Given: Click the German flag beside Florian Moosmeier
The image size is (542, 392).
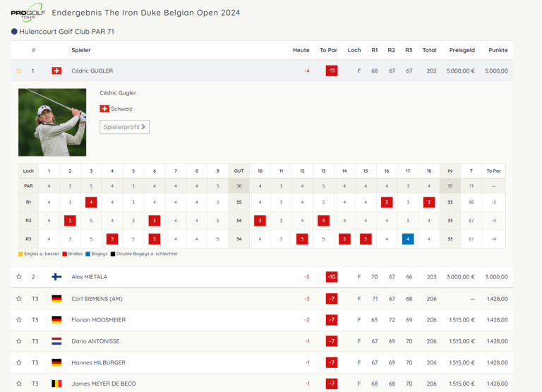Looking at the screenshot, I should (56, 320).
